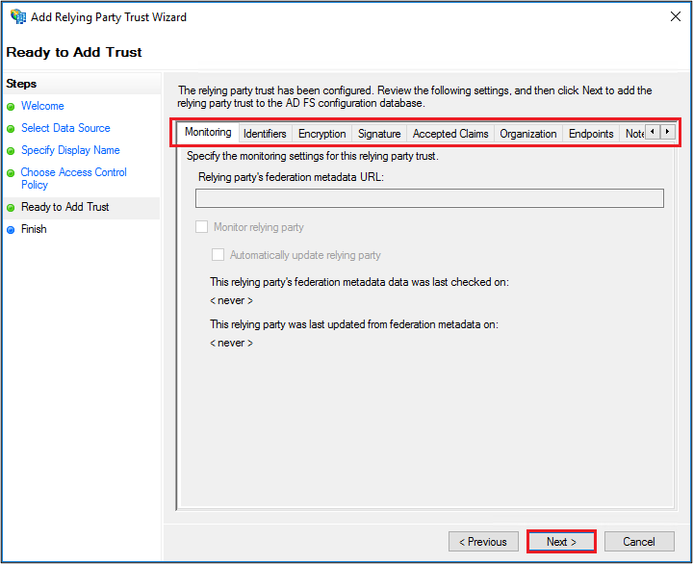Select the Signature tab
This screenshot has width=693, height=564.
coord(379,134)
